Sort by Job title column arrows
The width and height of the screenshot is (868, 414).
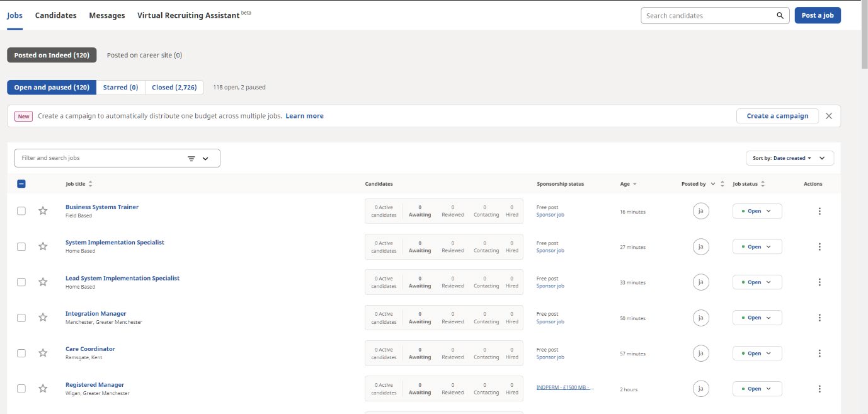(90, 184)
